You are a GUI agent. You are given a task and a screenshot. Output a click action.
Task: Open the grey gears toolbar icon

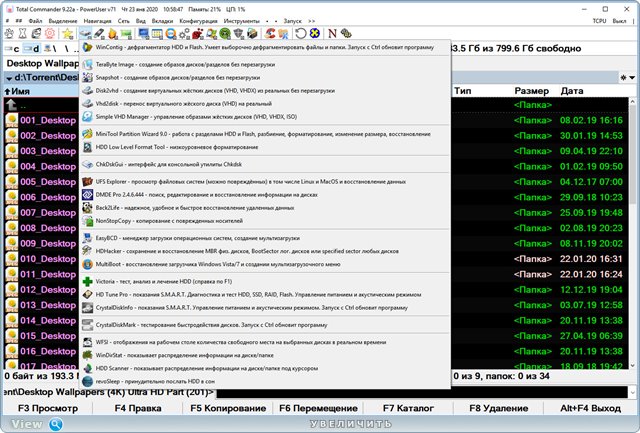(x=184, y=33)
